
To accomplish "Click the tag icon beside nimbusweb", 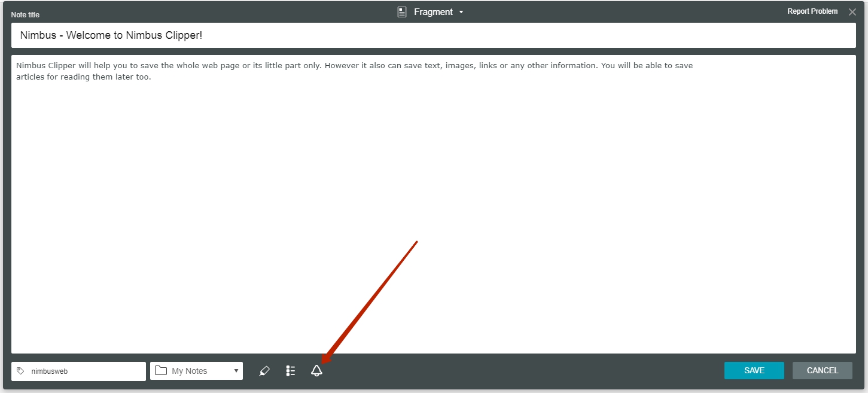I will [20, 371].
